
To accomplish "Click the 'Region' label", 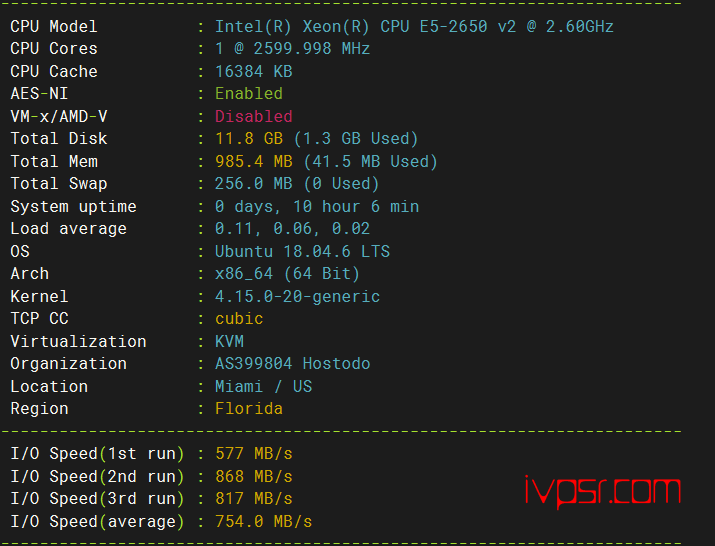I will [x=39, y=409].
